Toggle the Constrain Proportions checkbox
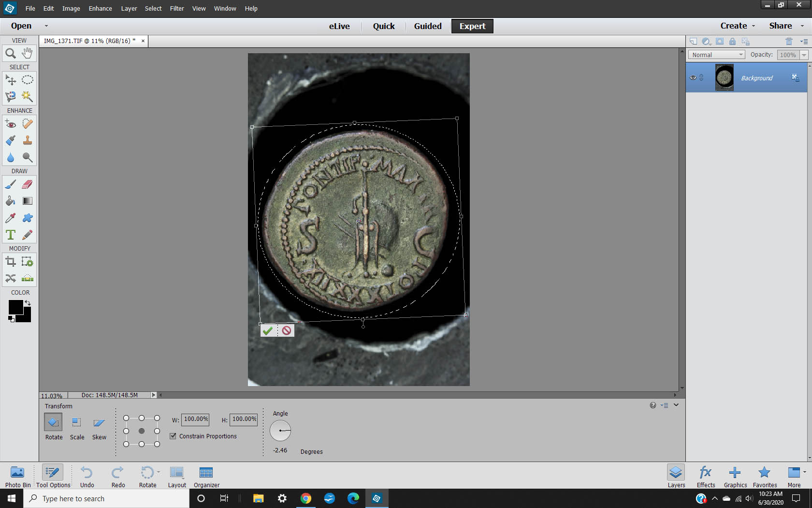812x508 pixels. [x=173, y=436]
